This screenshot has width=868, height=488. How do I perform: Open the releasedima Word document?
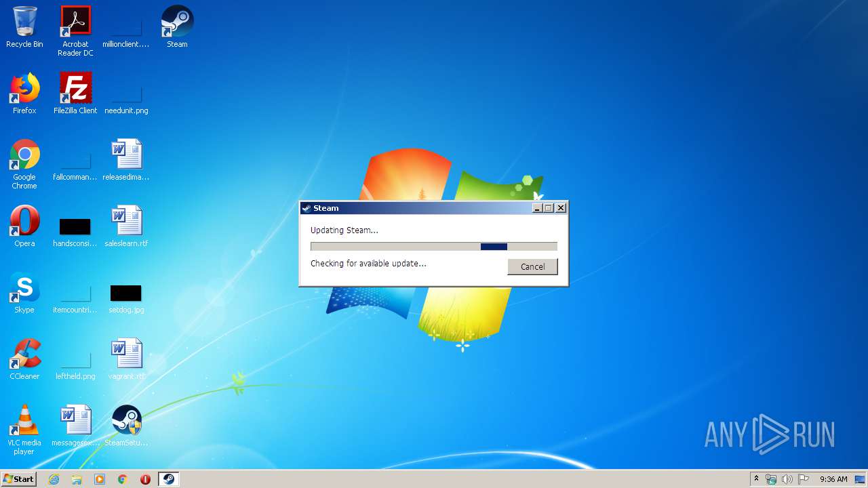click(126, 160)
